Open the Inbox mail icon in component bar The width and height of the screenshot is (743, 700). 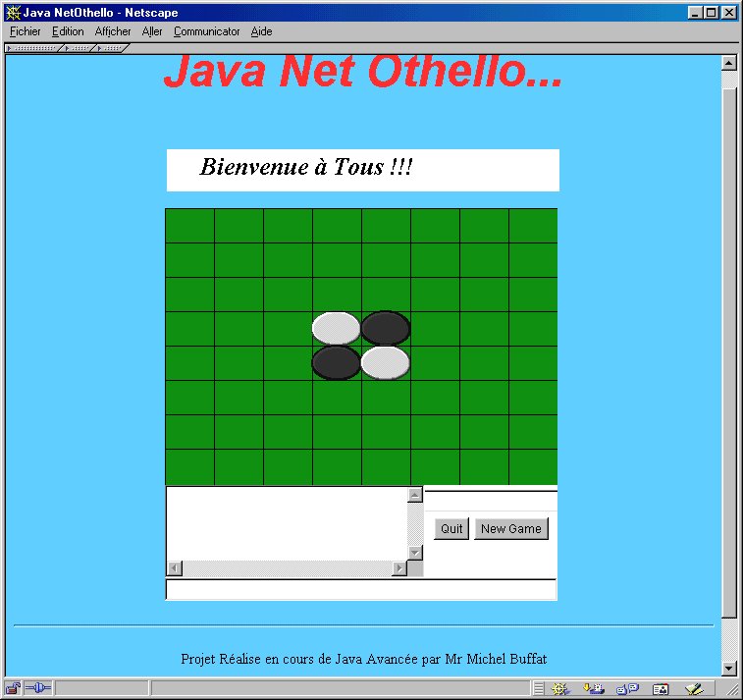[593, 689]
